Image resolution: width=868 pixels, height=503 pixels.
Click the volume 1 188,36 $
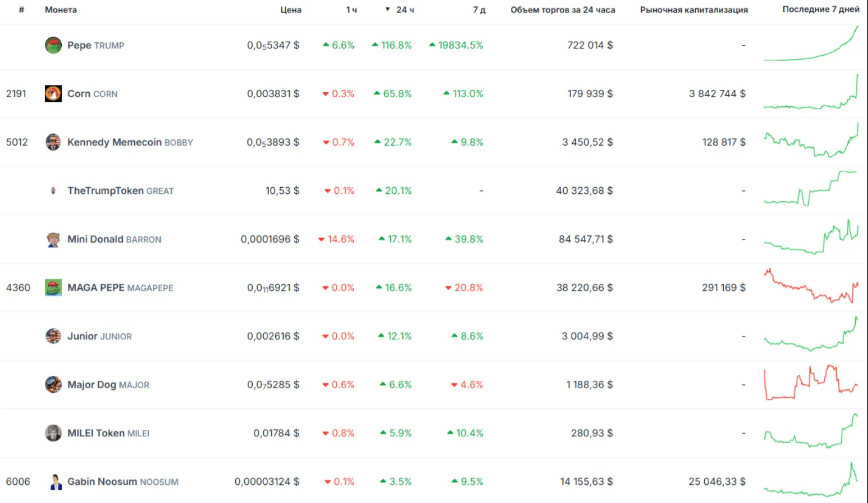[x=590, y=385]
